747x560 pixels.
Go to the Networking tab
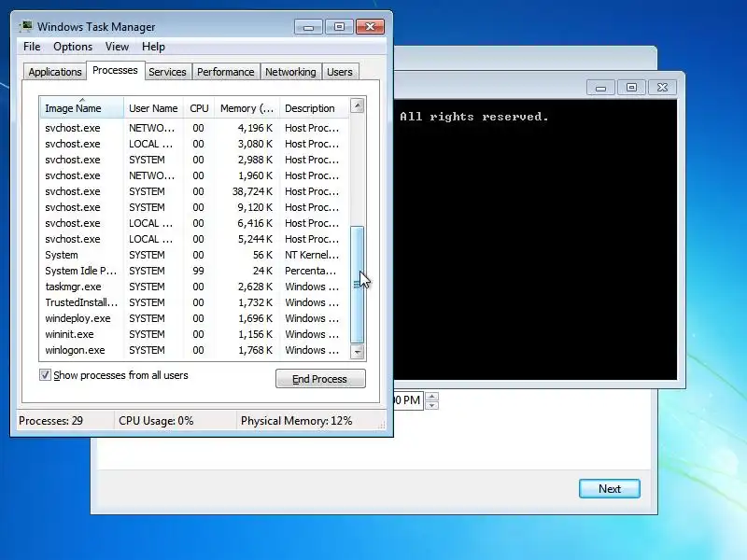290,72
